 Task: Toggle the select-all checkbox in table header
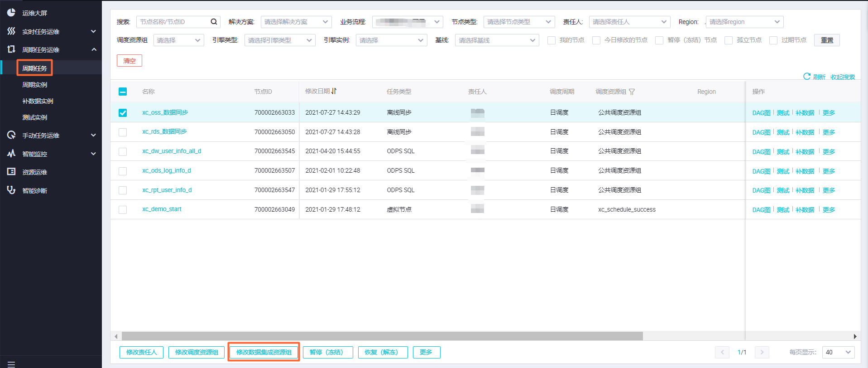(123, 92)
